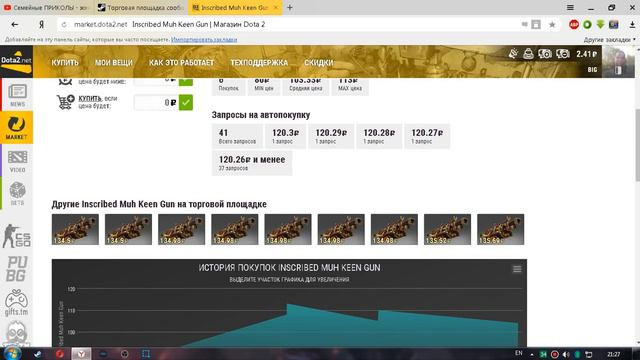This screenshot has width=640, height=360.
Task: Click the Yandex 'Я' home button
Action: point(41,24)
